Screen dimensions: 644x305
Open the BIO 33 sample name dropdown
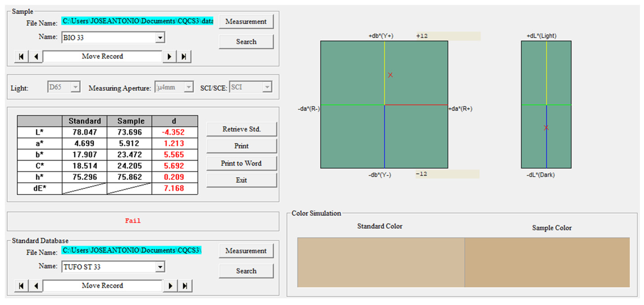[160, 38]
